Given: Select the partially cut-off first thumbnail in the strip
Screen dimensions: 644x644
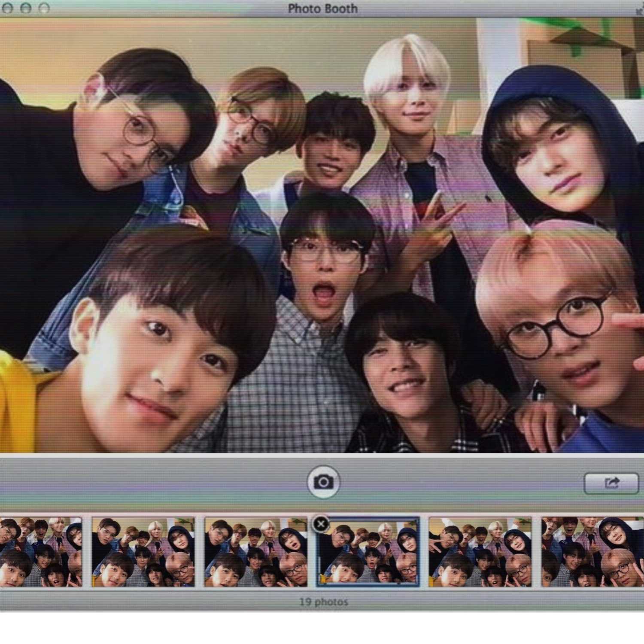Looking at the screenshot, I should point(41,552).
